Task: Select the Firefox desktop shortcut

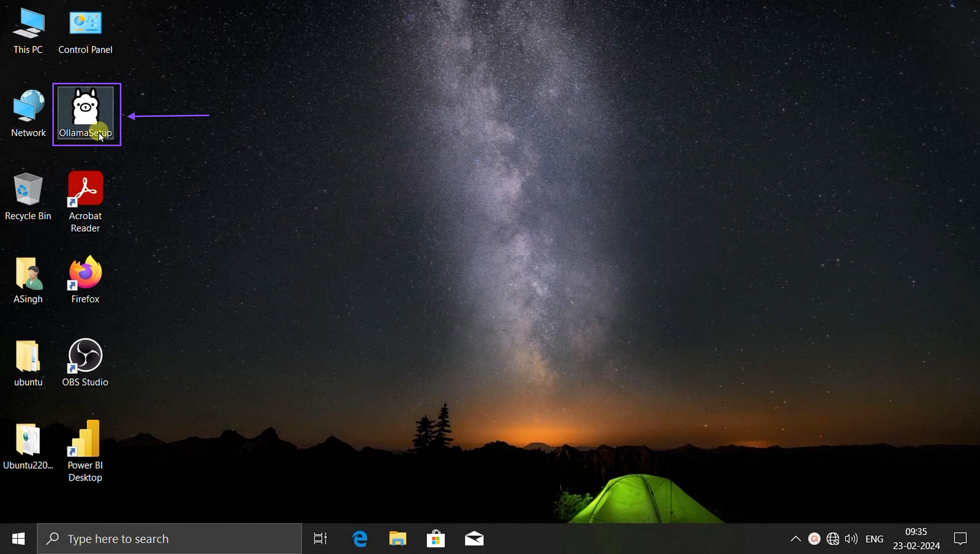Action: (x=85, y=274)
